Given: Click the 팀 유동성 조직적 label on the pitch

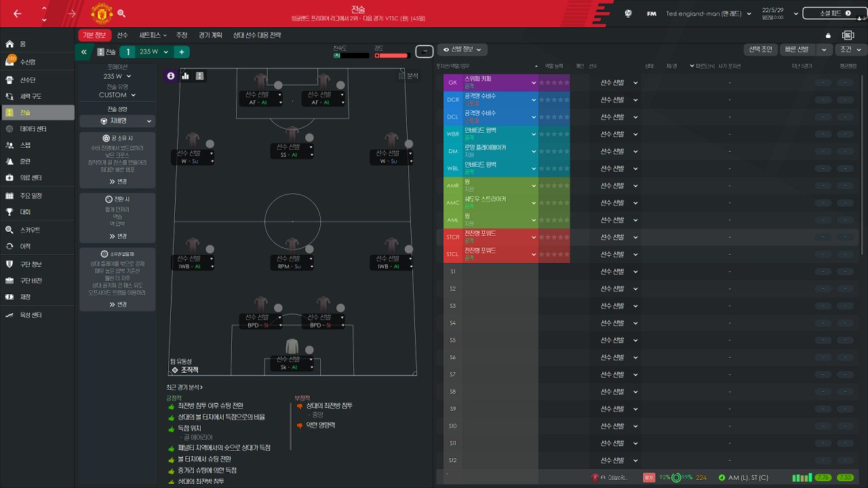Looking at the screenshot, I should (x=185, y=366).
